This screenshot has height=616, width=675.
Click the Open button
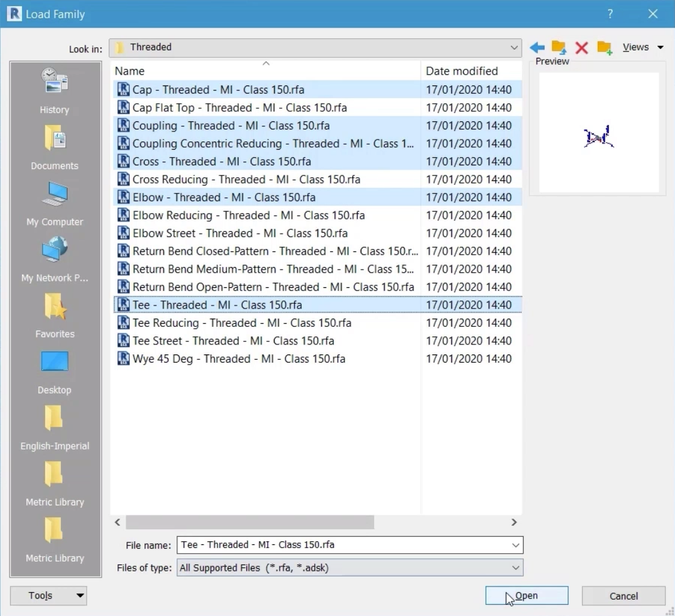(x=527, y=596)
